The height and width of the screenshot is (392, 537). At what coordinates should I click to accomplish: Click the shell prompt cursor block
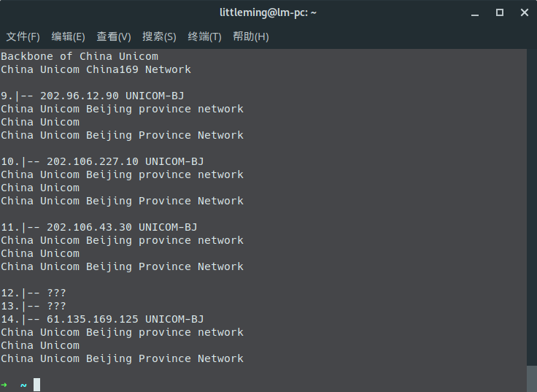click(37, 385)
